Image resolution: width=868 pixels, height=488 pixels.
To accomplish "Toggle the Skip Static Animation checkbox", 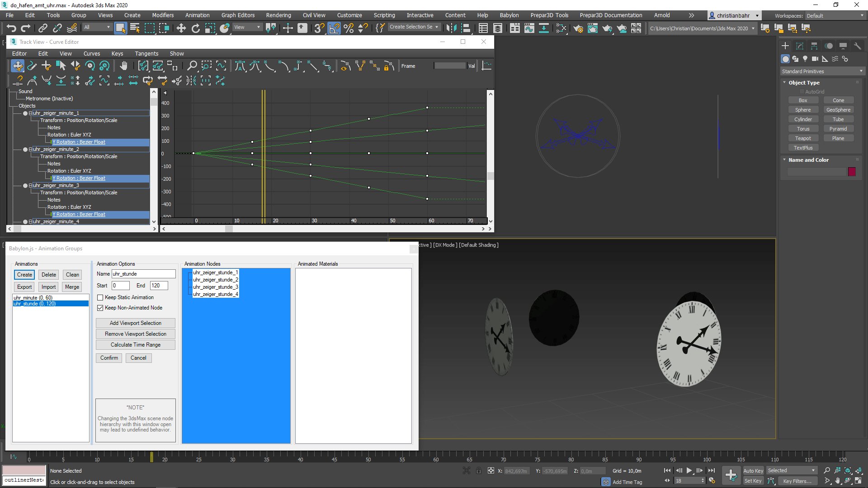I will [x=100, y=297].
